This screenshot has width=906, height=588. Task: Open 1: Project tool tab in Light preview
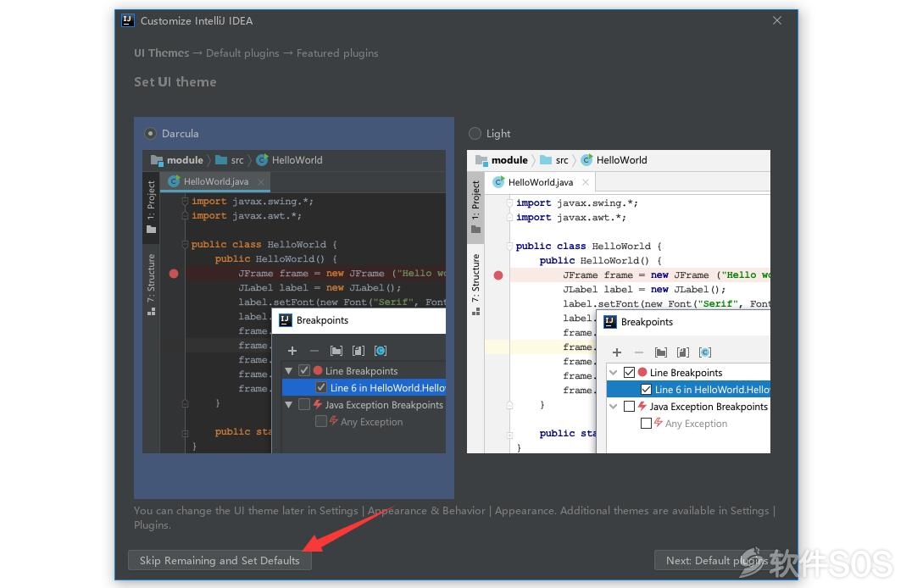coord(476,207)
